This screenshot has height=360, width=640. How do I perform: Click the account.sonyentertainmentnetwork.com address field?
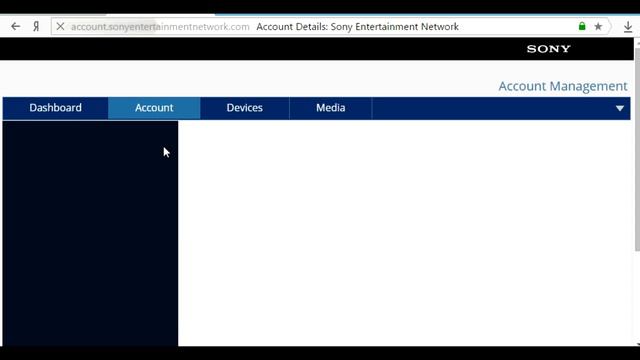(x=160, y=27)
